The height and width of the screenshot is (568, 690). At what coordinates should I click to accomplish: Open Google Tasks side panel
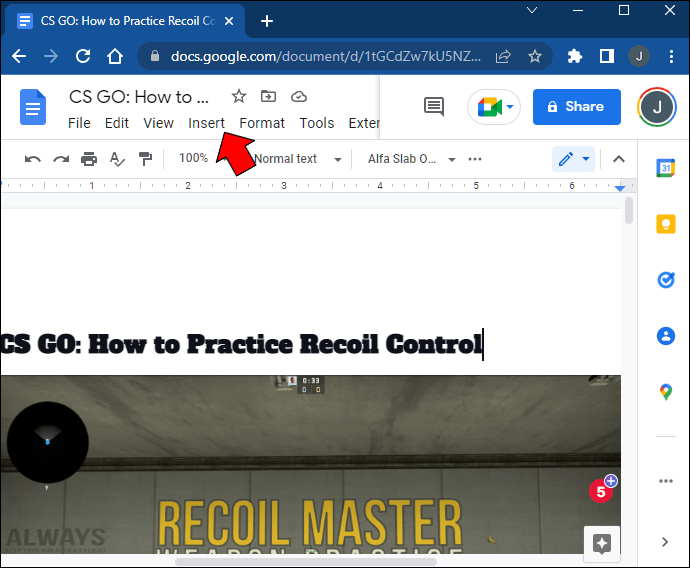[666, 280]
